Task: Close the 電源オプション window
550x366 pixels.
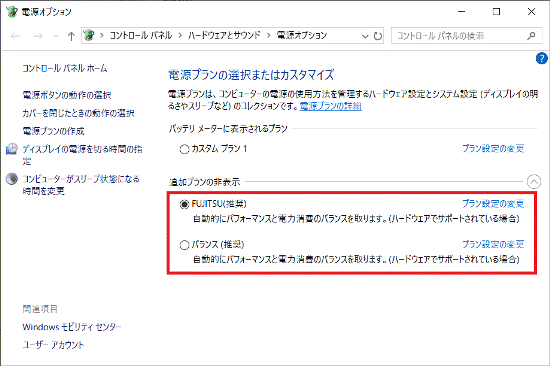Action: [x=531, y=12]
